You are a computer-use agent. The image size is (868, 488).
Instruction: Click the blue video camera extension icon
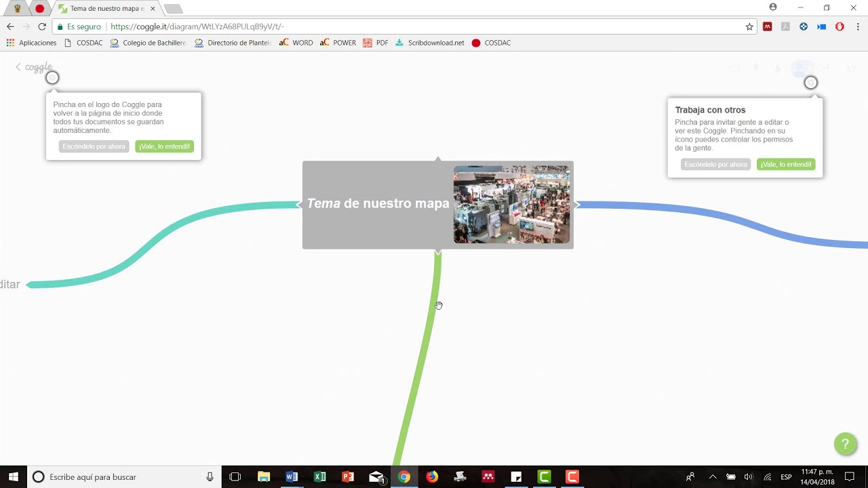click(821, 26)
